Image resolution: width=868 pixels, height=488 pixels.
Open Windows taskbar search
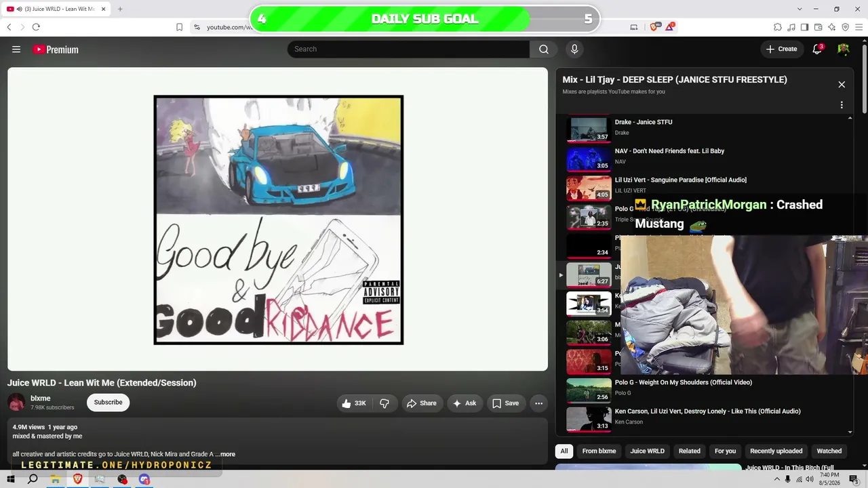33,479
